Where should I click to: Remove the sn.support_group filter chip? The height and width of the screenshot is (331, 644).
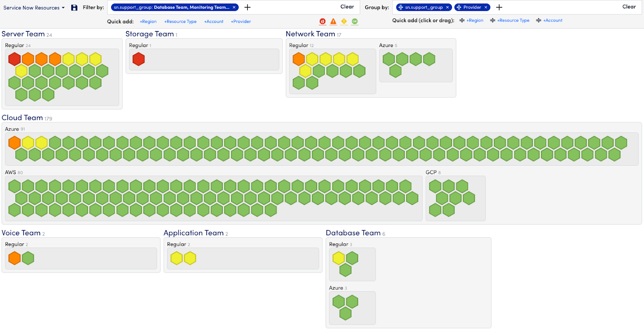point(234,7)
